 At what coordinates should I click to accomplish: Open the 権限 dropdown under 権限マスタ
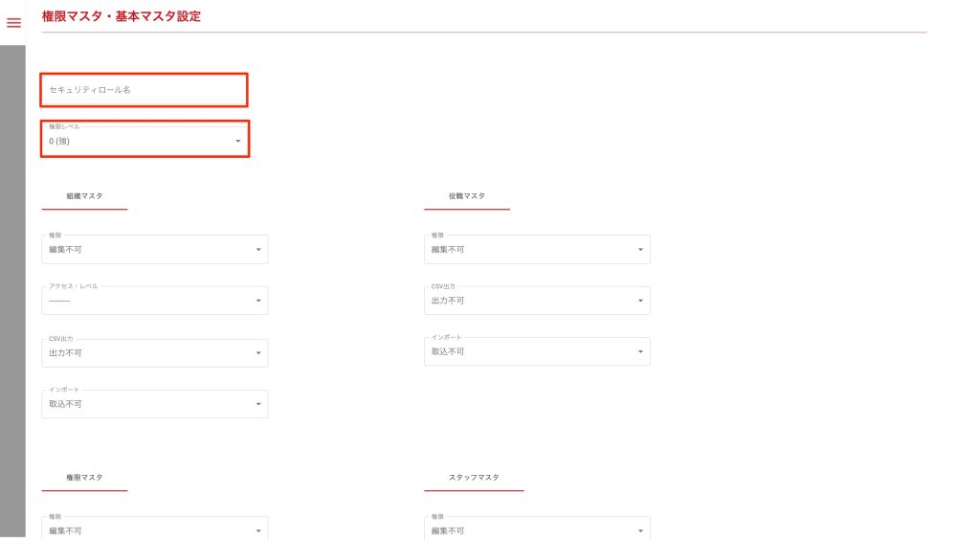(154, 529)
